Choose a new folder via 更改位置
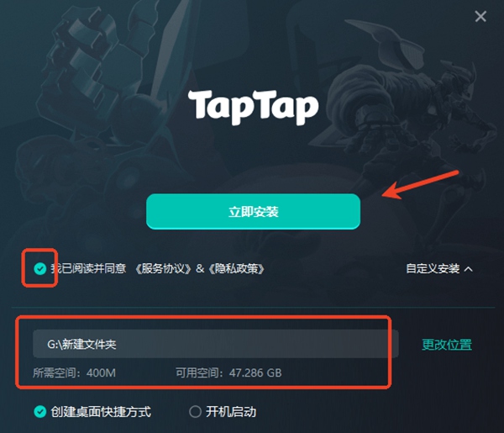The width and height of the screenshot is (504, 433). click(x=447, y=344)
